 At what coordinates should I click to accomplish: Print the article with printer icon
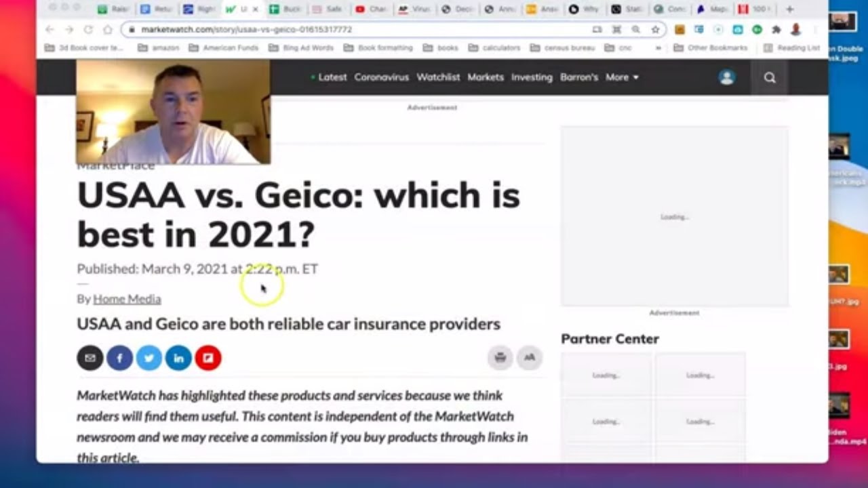pyautogui.click(x=500, y=357)
